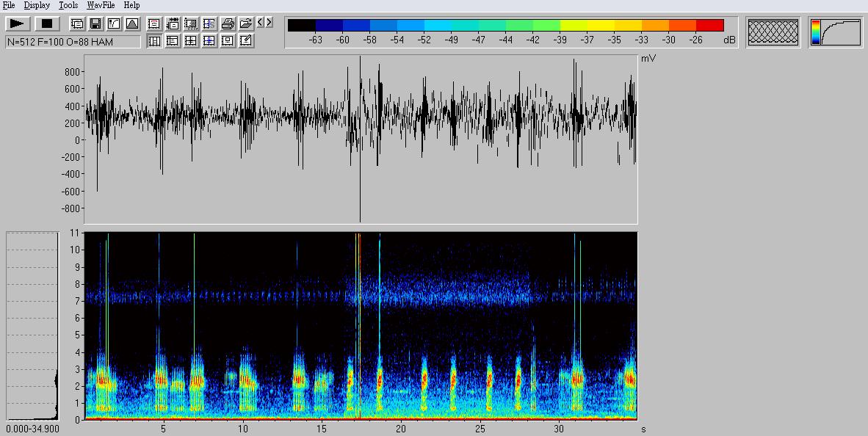The width and height of the screenshot is (868, 436).
Task: Open the File menu
Action: click(x=9, y=5)
